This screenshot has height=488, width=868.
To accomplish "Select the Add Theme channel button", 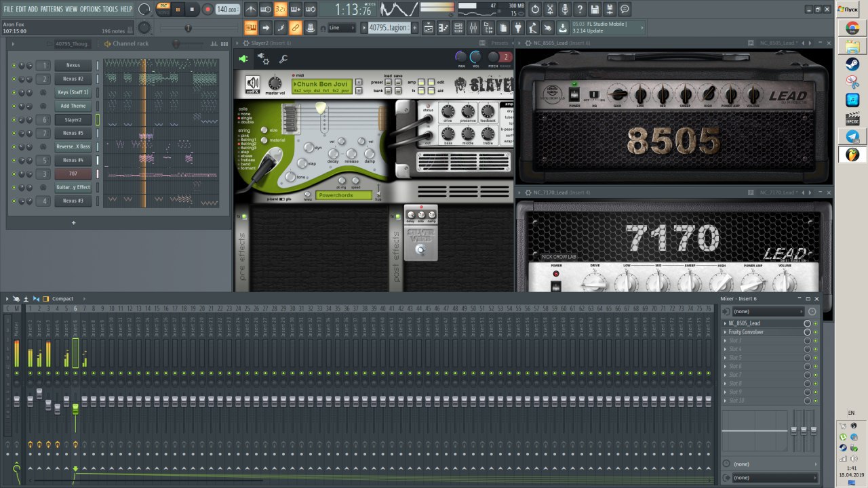I will (x=73, y=106).
